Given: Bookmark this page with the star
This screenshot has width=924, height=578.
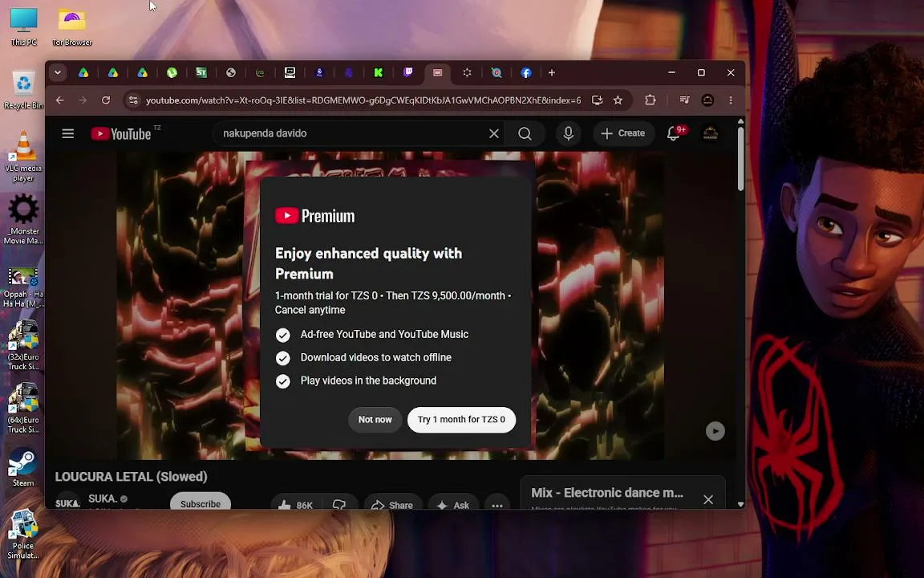Looking at the screenshot, I should (618, 100).
